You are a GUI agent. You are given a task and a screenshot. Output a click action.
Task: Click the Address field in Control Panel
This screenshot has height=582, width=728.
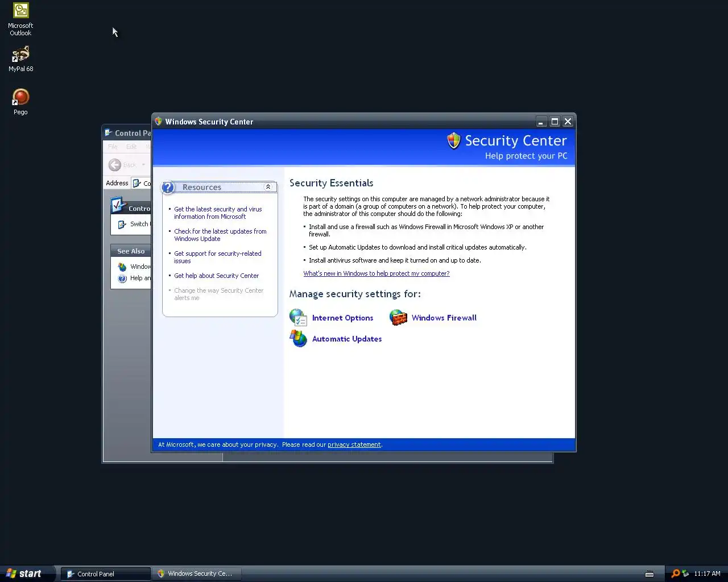141,183
